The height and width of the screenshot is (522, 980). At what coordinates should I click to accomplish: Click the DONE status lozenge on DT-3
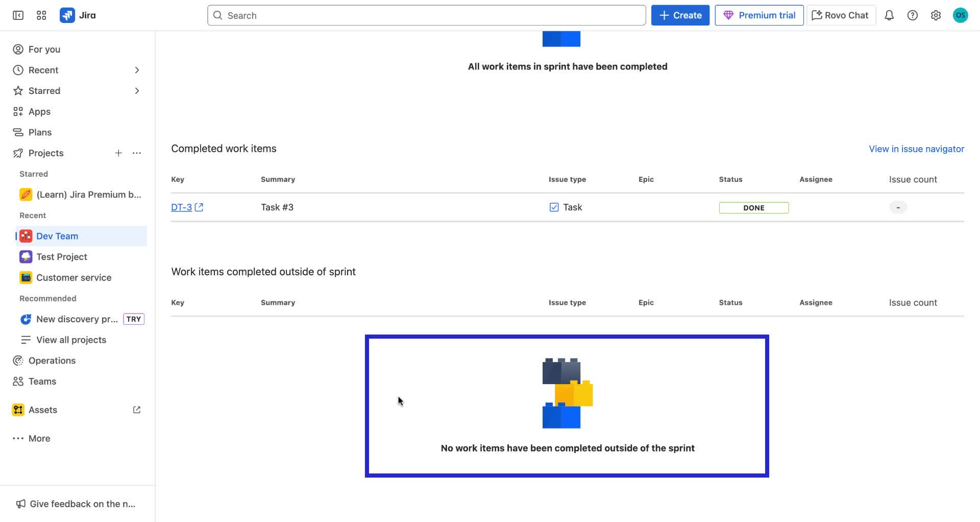coord(754,207)
